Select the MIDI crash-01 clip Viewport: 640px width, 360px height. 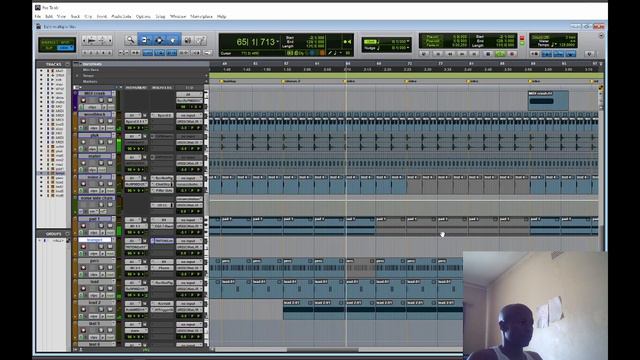548,100
